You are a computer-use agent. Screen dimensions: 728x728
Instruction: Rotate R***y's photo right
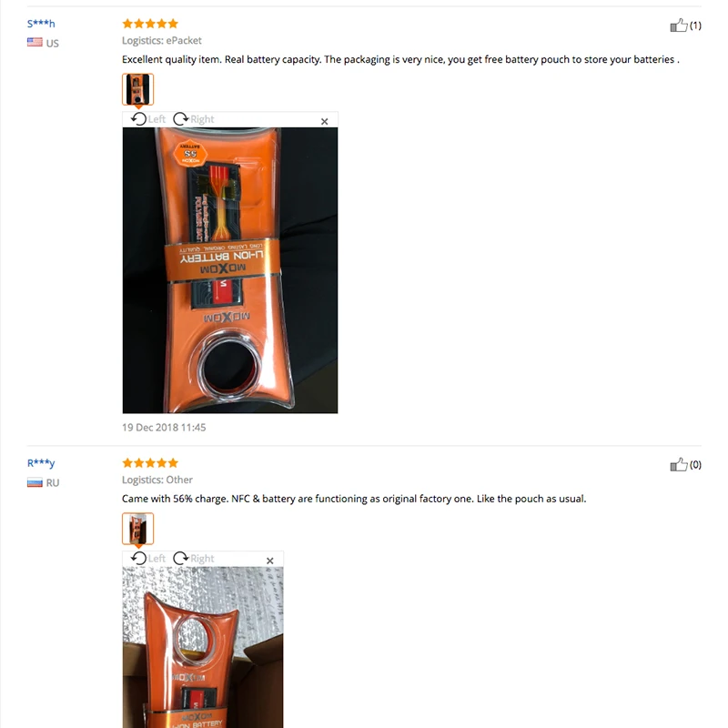[194, 559]
